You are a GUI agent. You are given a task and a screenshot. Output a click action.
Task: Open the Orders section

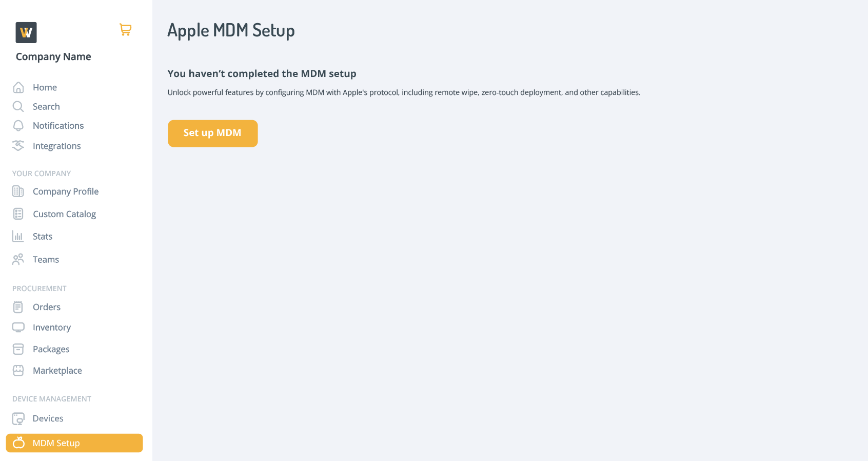(47, 307)
